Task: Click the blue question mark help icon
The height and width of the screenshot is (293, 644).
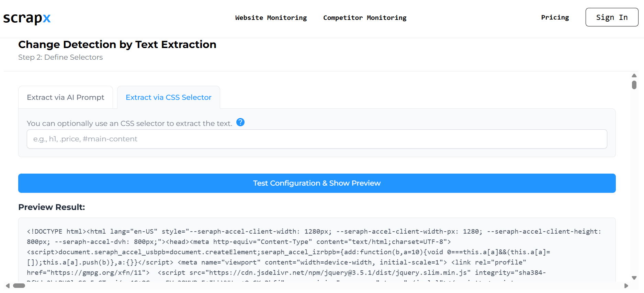Action: [x=240, y=122]
